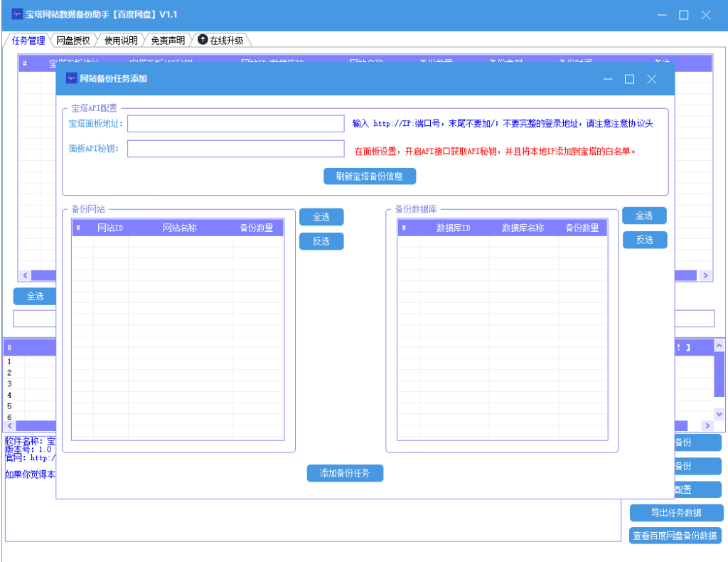
Task: Open the 免责声明 tab
Action: pyautogui.click(x=168, y=41)
